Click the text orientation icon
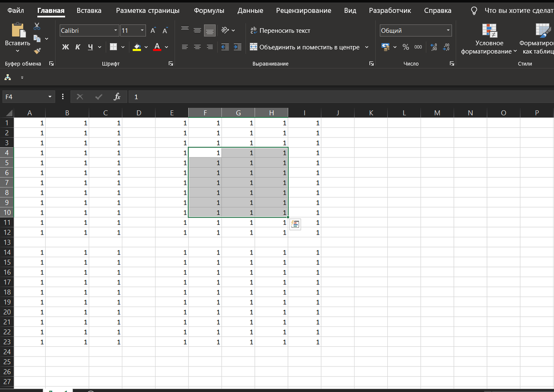Screen dimensions: 554x392 (x=225, y=30)
